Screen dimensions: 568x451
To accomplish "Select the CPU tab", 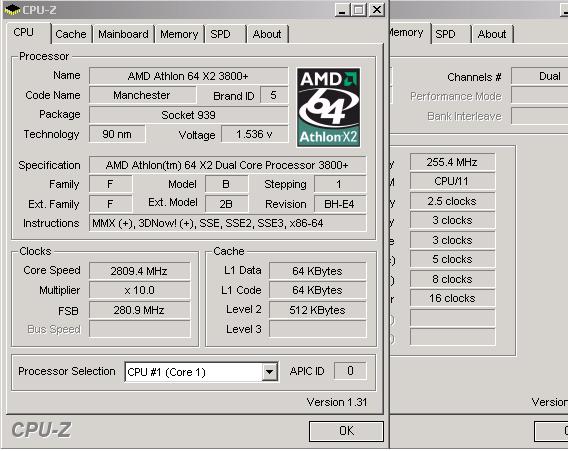I will [x=28, y=33].
